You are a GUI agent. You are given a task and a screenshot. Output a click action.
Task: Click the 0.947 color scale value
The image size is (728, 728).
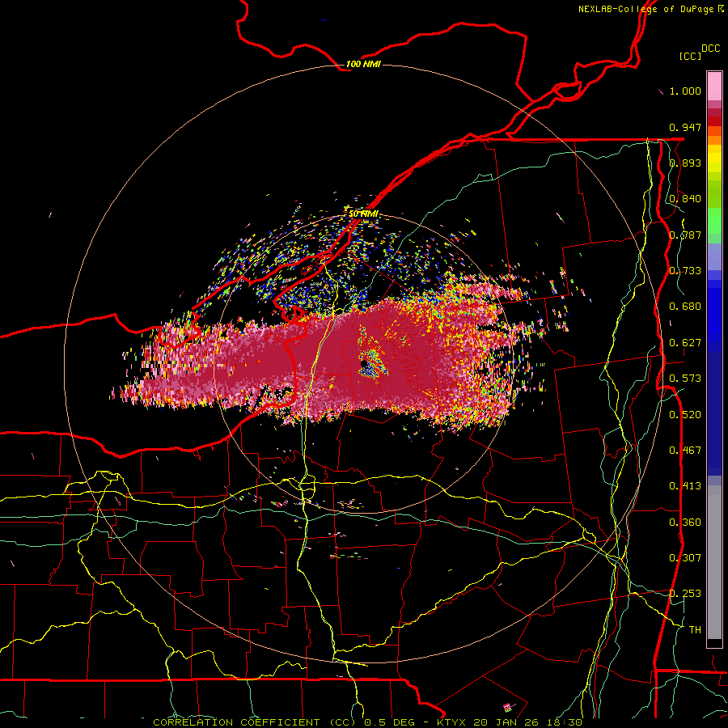point(685,127)
